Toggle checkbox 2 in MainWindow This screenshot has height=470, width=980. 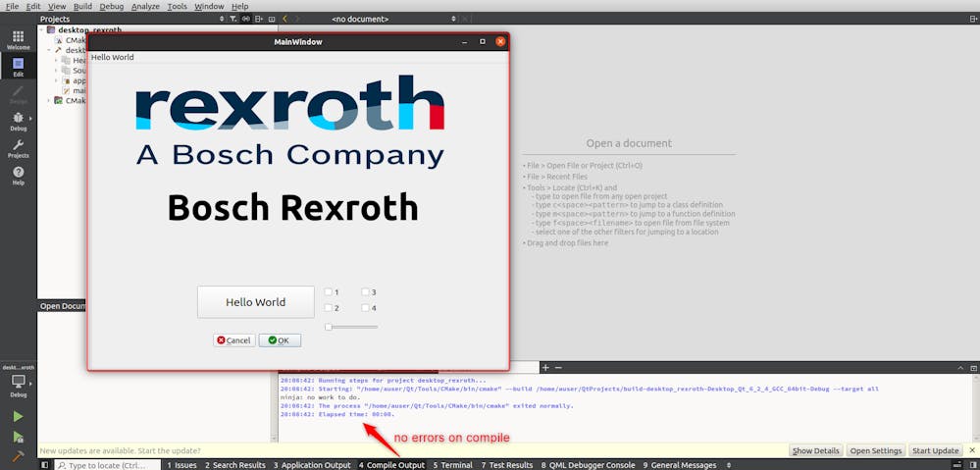click(x=328, y=307)
